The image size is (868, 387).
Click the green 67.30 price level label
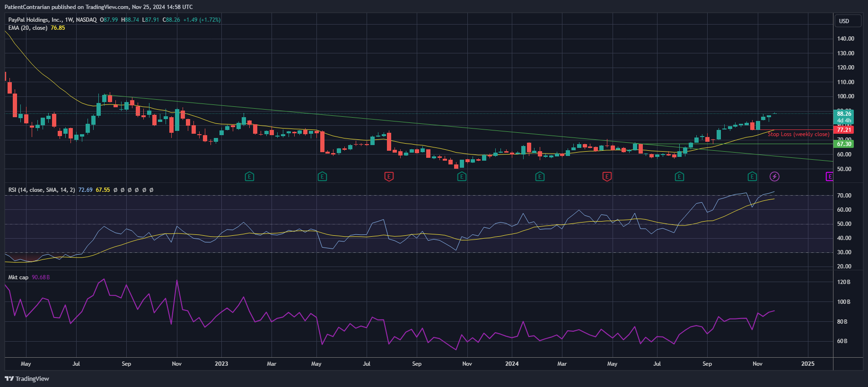tap(844, 144)
